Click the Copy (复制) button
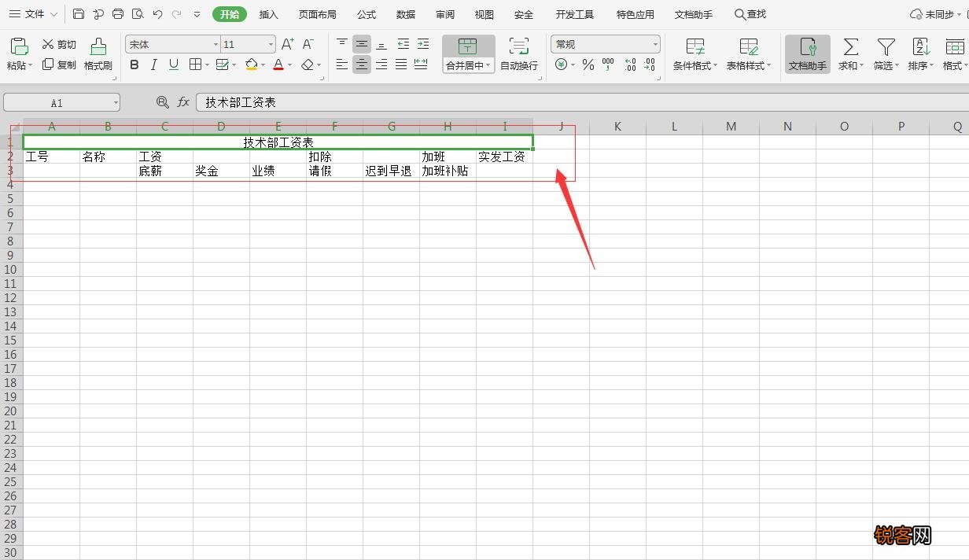Image resolution: width=969 pixels, height=560 pixels. (59, 65)
